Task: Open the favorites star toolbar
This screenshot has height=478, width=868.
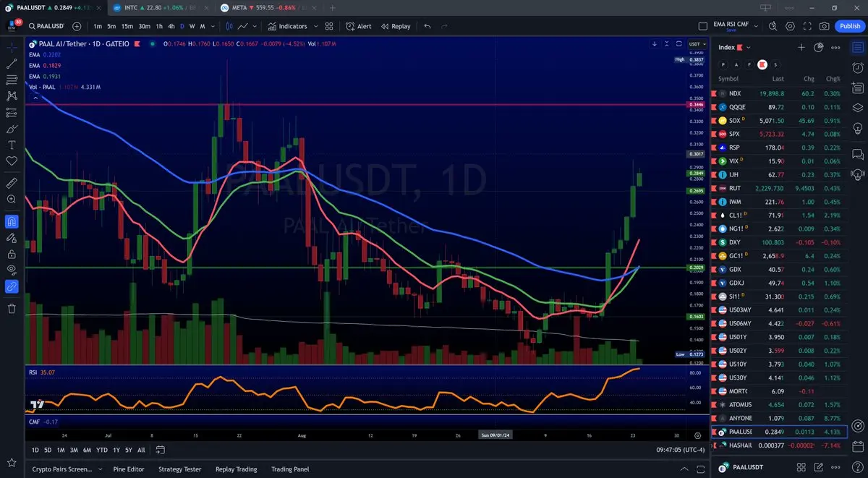Action: (x=12, y=462)
